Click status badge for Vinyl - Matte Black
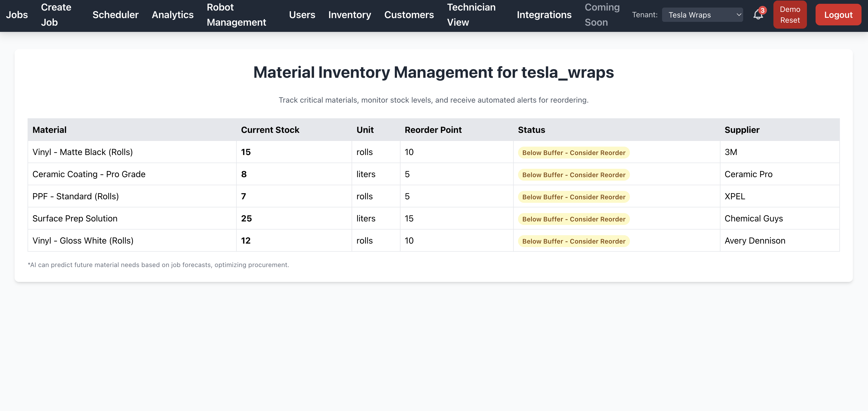This screenshot has width=868, height=411. click(x=573, y=153)
